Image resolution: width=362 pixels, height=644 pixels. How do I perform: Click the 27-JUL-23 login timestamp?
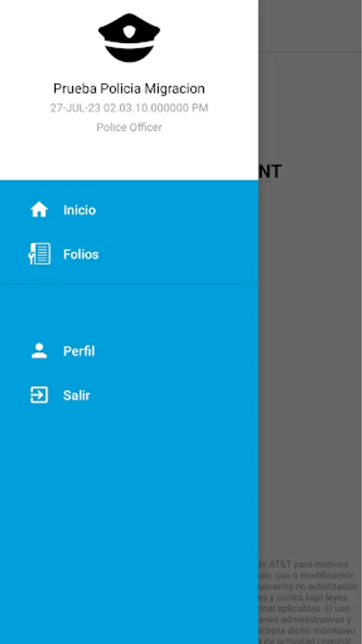click(x=129, y=108)
